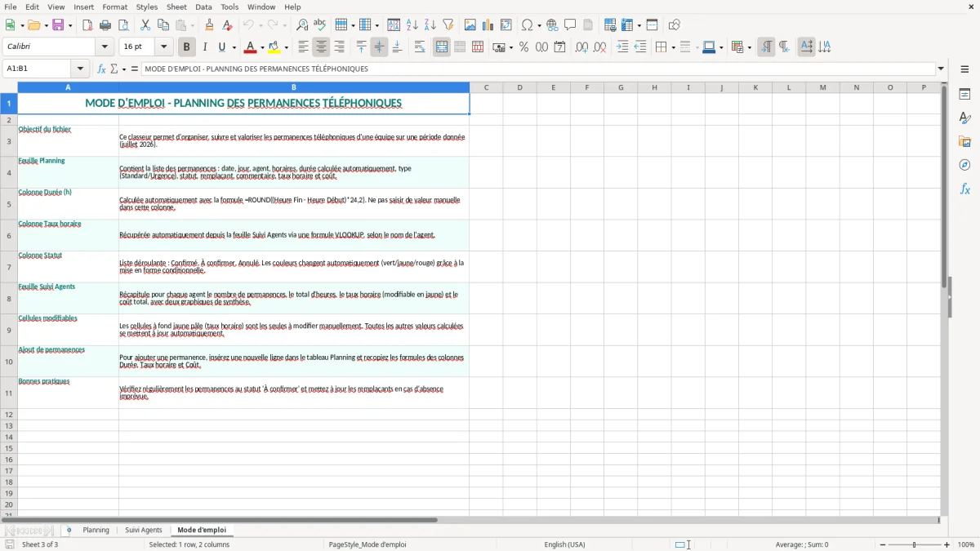Click the AutoFilter funnel icon
980x551 pixels.
(448, 25)
